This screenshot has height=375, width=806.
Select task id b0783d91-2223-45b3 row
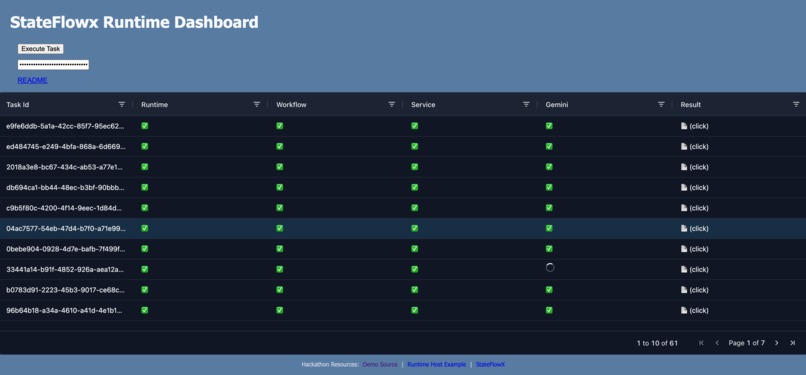(x=403, y=290)
